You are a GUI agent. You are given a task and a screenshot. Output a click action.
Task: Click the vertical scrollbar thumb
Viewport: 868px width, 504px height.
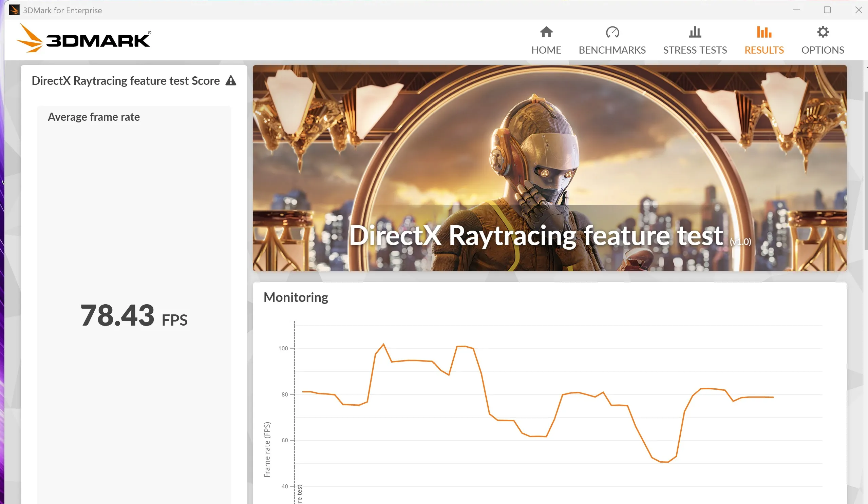pos(866,170)
